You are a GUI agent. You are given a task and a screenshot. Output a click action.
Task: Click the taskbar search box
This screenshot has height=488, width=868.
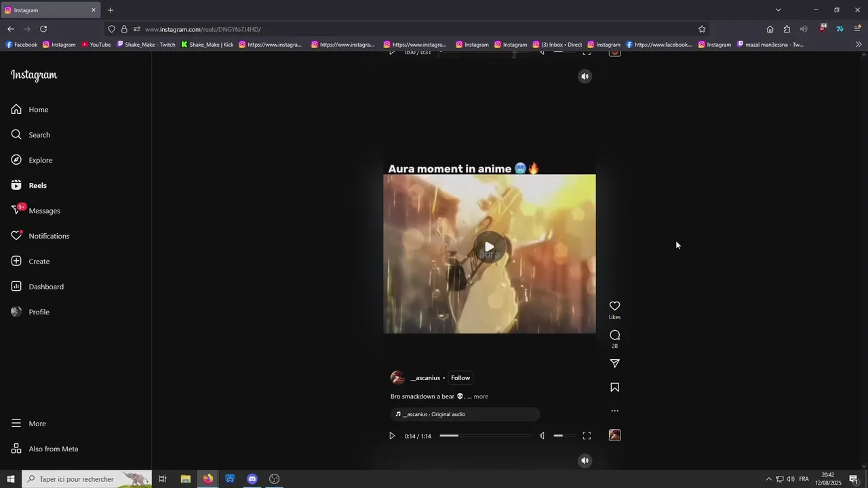click(x=87, y=479)
